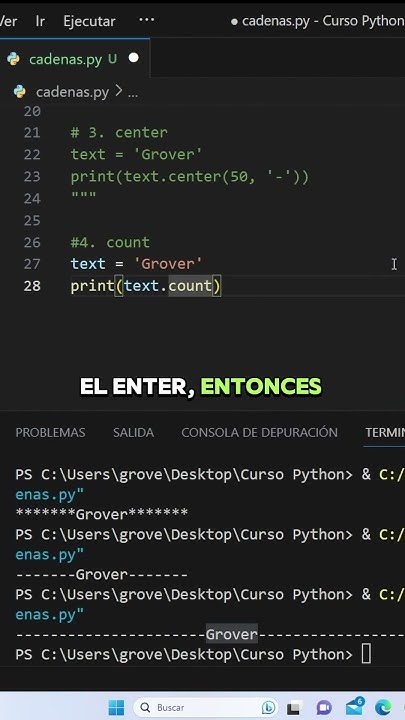Open the overflow menu with three dots

pos(146,20)
